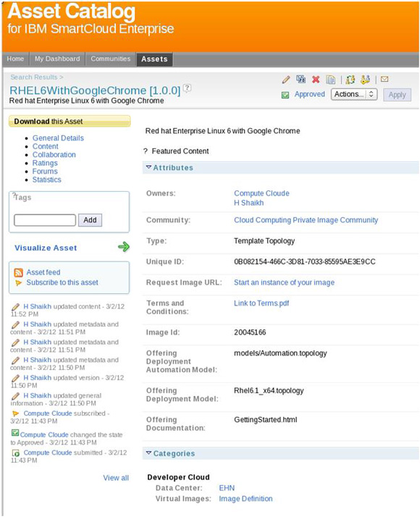Click the question mark icon in Tags box
This screenshot has width=420, height=517.
point(14,196)
